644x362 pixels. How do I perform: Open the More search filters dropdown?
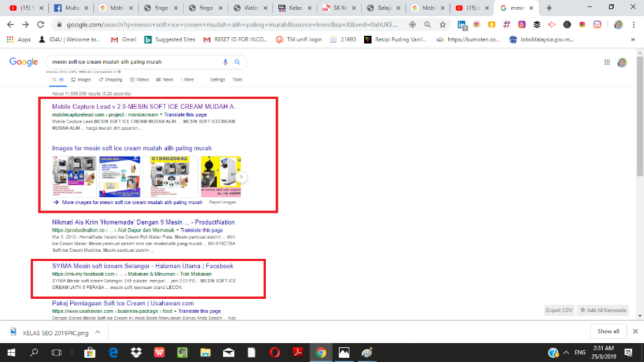(x=187, y=80)
